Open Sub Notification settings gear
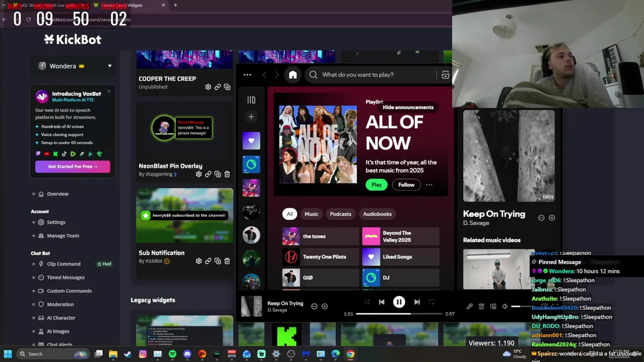 (x=199, y=261)
